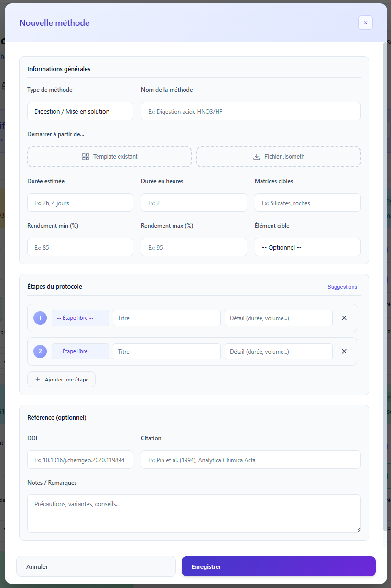Screen dimensions: 391x588
Task: Click the step 2 number badge
Action: point(40,351)
